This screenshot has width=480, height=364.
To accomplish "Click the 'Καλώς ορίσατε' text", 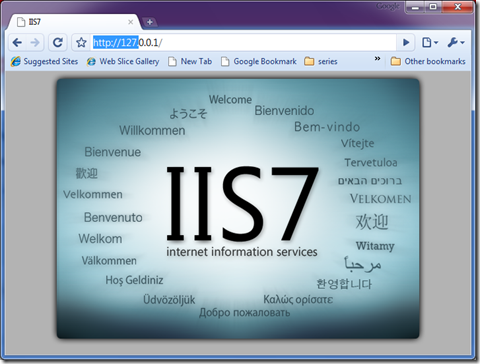I will coord(298,299).
